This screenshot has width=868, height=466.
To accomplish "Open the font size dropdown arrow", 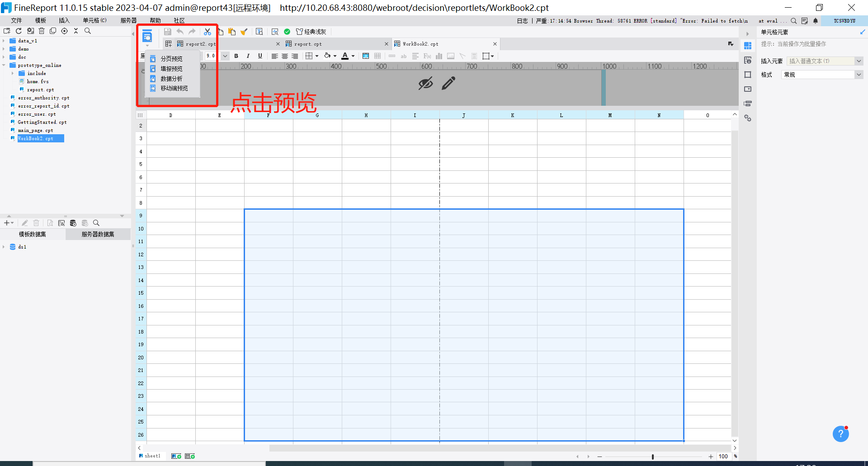I will (225, 56).
